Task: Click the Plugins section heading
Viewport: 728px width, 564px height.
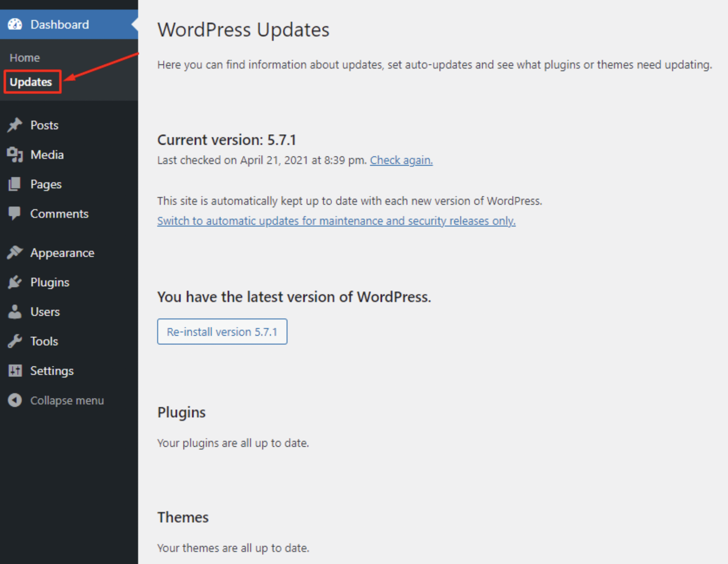Action: pyautogui.click(x=181, y=413)
